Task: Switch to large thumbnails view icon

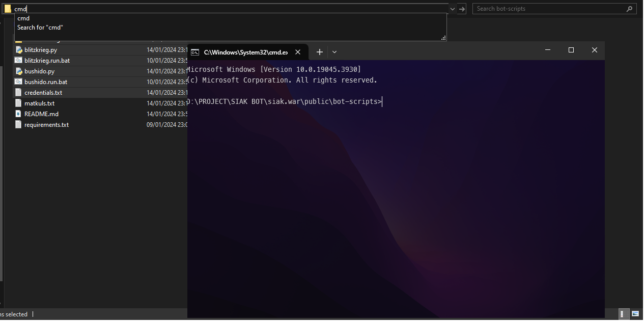Action: (635, 314)
